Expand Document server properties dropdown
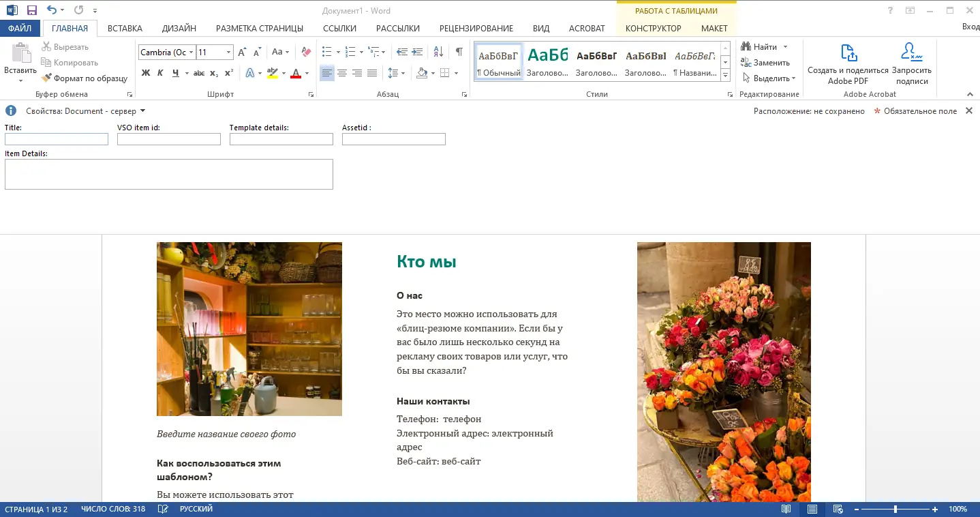980x517 pixels. (x=142, y=111)
